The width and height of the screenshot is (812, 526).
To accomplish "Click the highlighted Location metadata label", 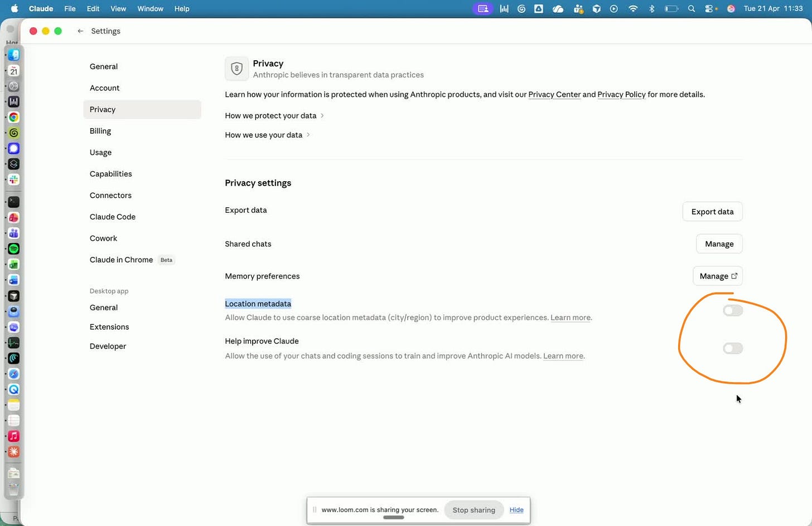I will pos(258,304).
